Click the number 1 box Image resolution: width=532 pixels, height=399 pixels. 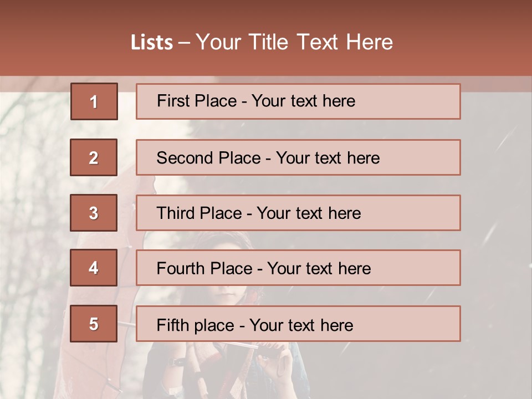tap(94, 101)
